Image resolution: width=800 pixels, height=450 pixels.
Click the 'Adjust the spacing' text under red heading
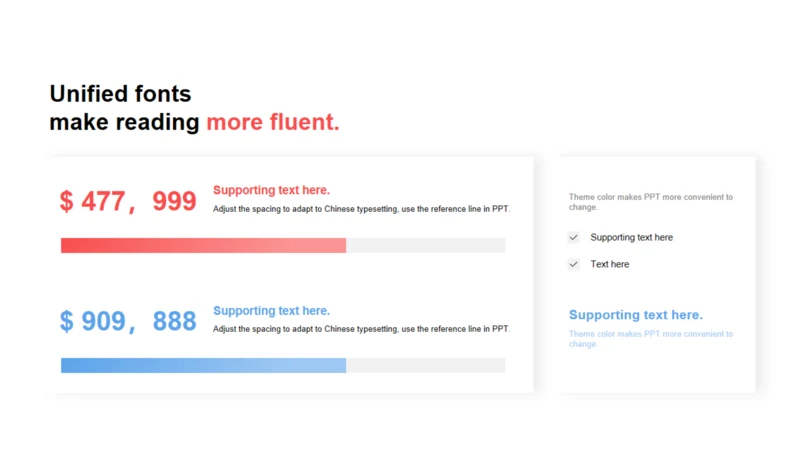[361, 209]
